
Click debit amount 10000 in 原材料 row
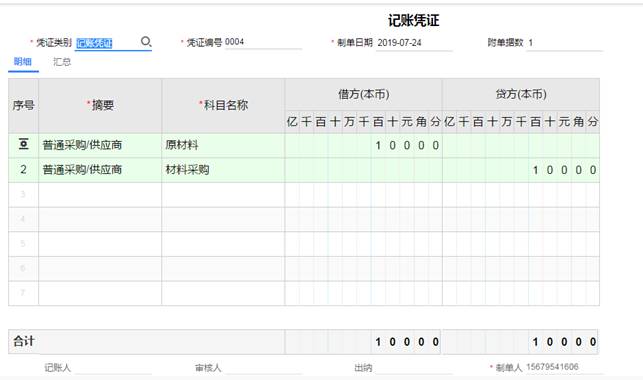coord(363,145)
